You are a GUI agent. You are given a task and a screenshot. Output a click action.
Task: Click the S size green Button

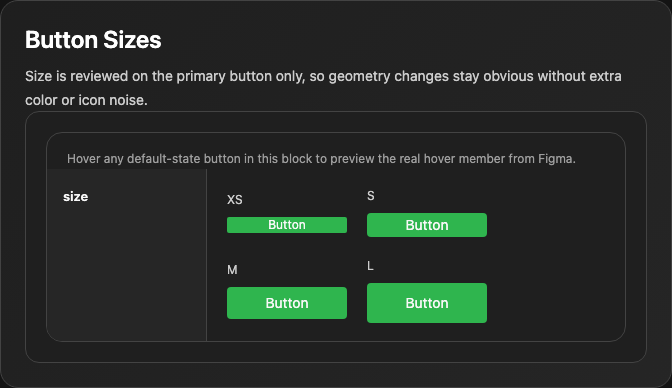pos(427,225)
